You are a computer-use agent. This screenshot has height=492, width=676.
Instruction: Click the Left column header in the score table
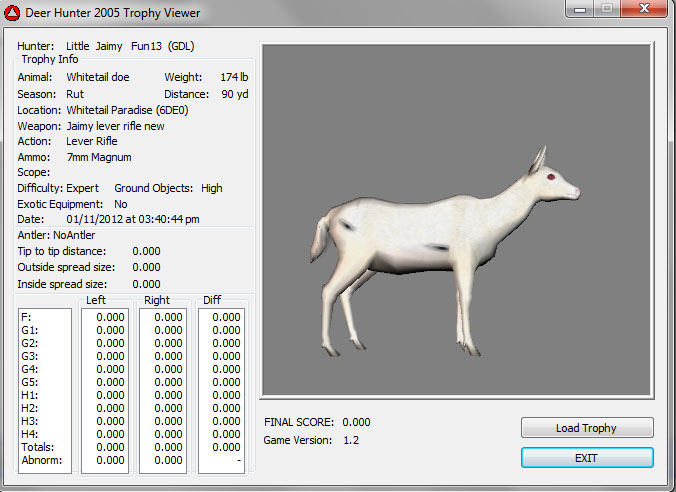(x=96, y=300)
